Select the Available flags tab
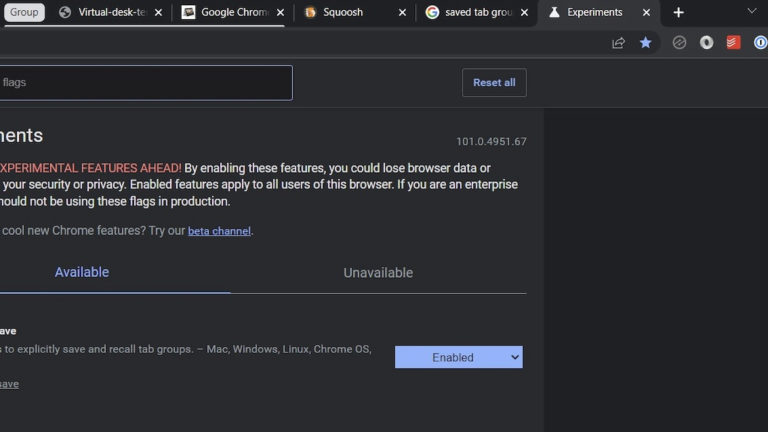This screenshot has width=768, height=432. coord(82,272)
